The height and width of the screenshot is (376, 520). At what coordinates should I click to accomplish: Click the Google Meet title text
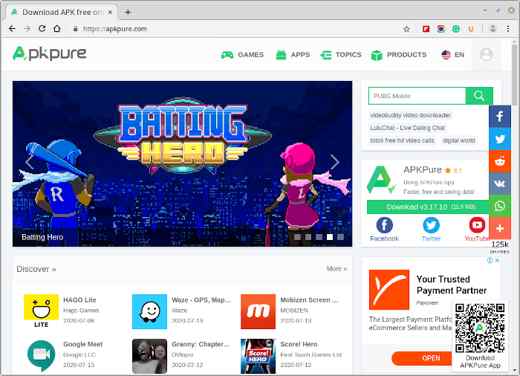pos(83,344)
